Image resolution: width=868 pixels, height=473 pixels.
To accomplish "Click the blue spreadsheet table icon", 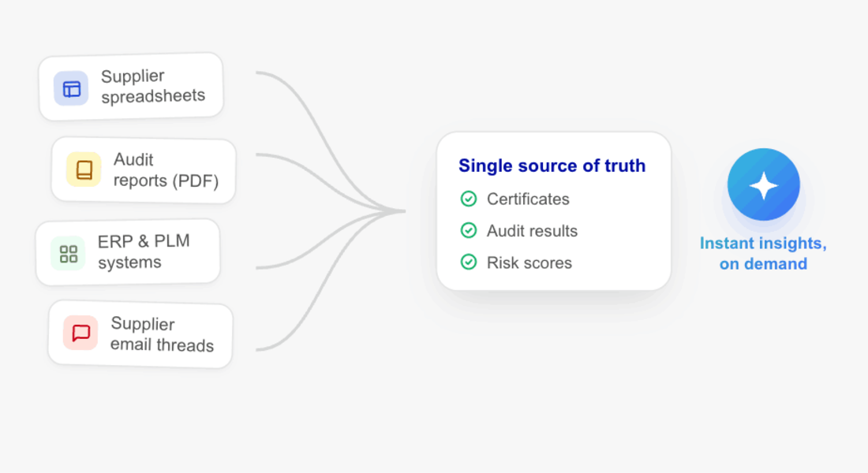I will click(x=71, y=88).
